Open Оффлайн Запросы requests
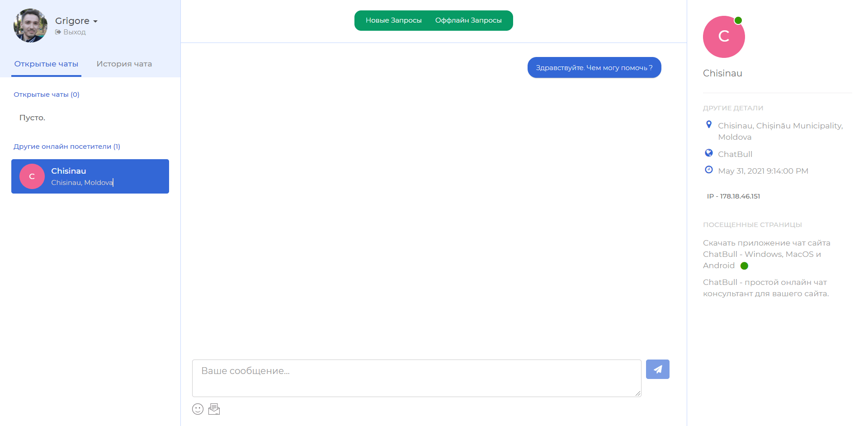 point(468,20)
